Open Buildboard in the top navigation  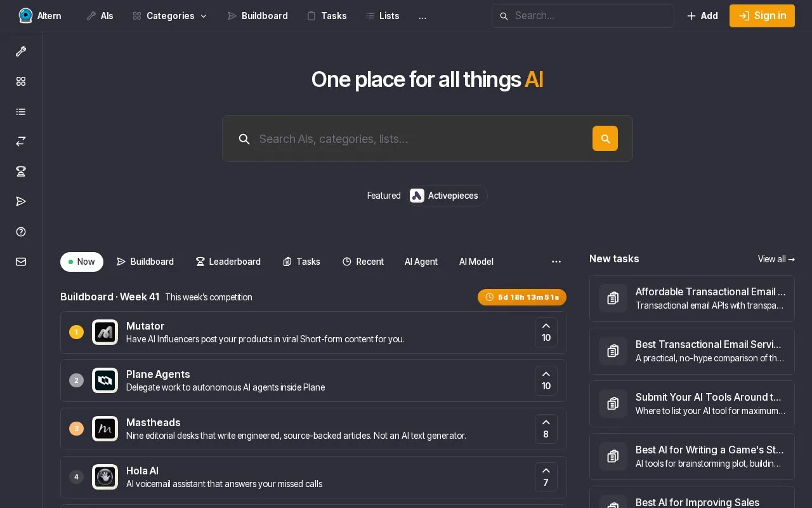pyautogui.click(x=258, y=16)
